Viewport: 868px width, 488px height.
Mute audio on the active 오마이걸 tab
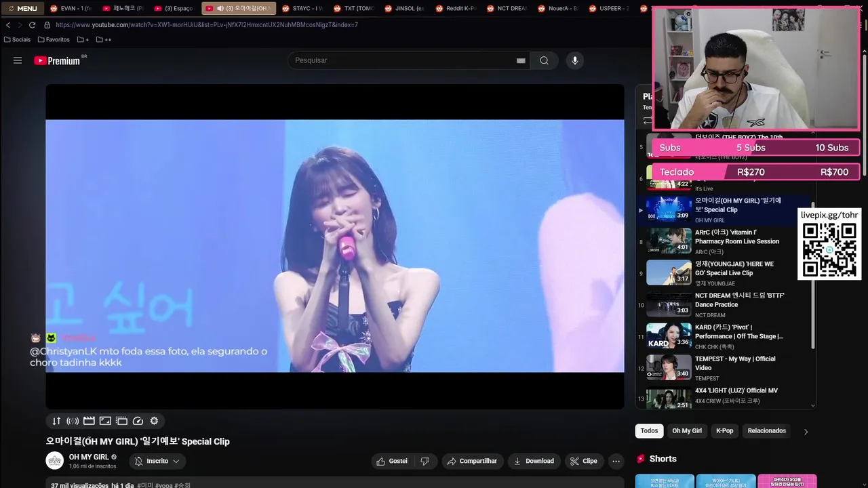point(220,8)
